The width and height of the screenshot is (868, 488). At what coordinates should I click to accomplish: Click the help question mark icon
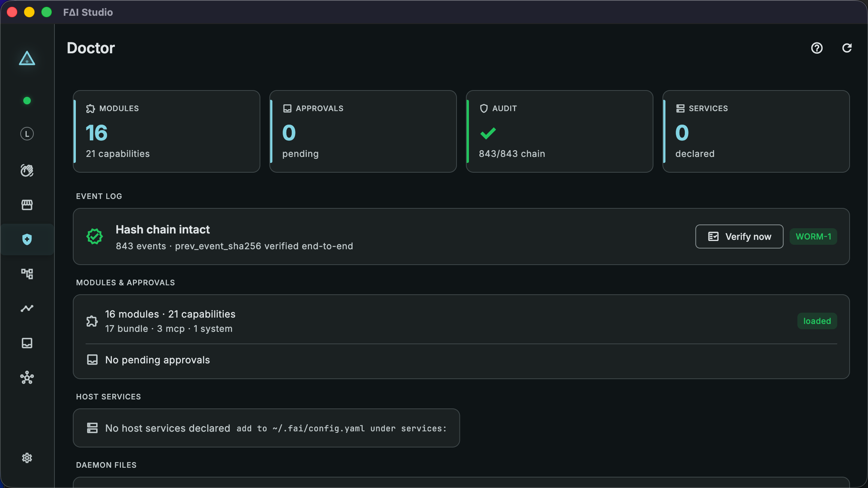817,48
